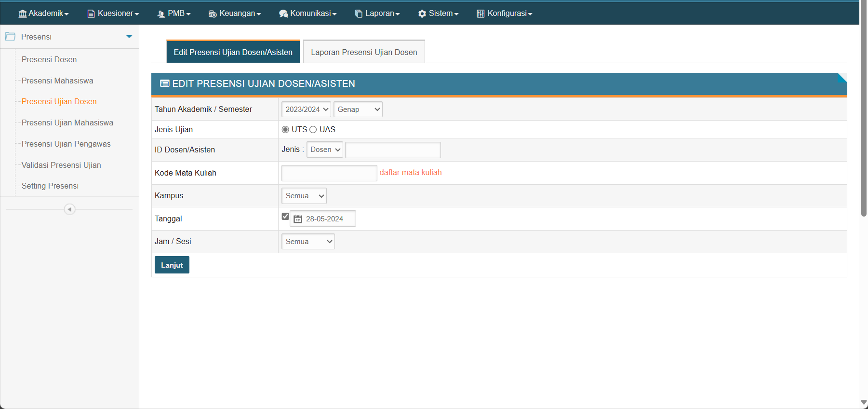This screenshot has height=409, width=868.
Task: Select the UAS radio button
Action: coord(313,129)
